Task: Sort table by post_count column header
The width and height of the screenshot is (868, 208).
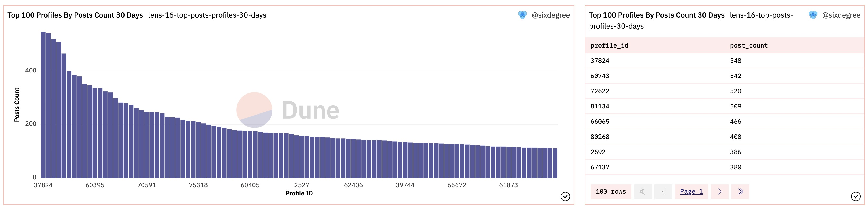Action: click(748, 45)
